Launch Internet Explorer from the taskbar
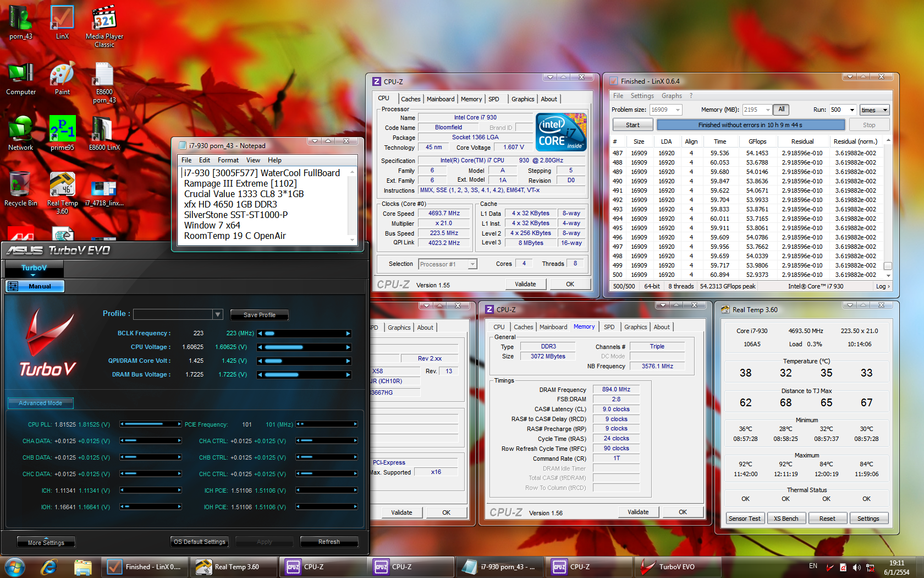Image resolution: width=924 pixels, height=578 pixels. pos(49,566)
